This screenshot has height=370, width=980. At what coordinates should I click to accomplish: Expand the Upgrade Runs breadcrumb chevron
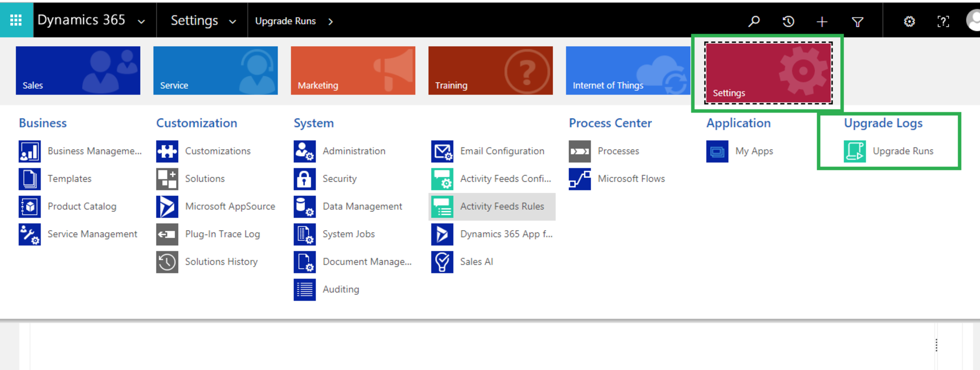330,22
